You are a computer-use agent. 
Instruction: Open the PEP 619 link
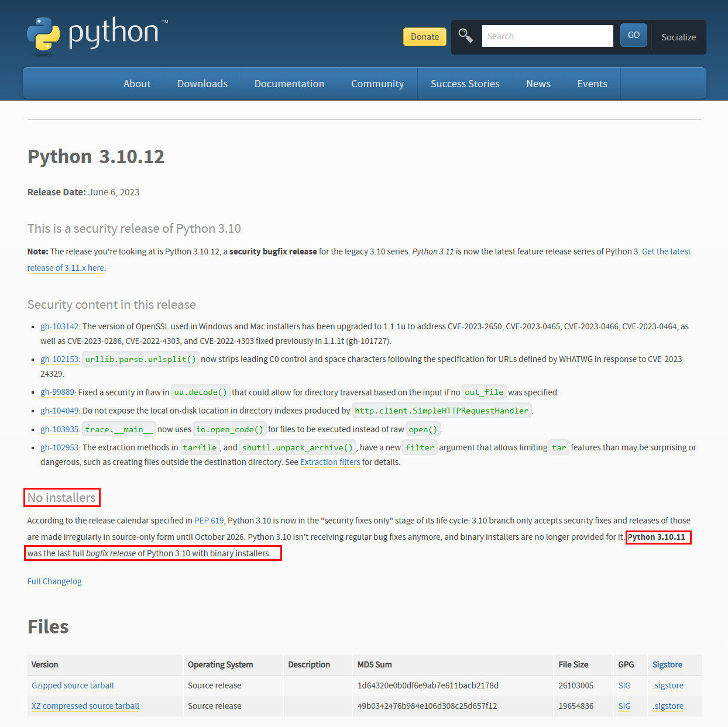click(209, 520)
